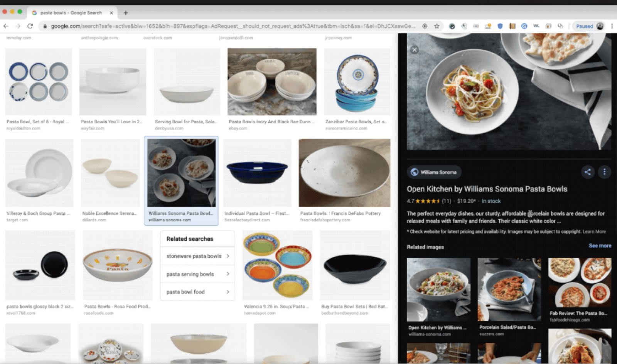Expand the stoneware pasta bowls related search
Screen dimensions: 617x364
[197, 256]
